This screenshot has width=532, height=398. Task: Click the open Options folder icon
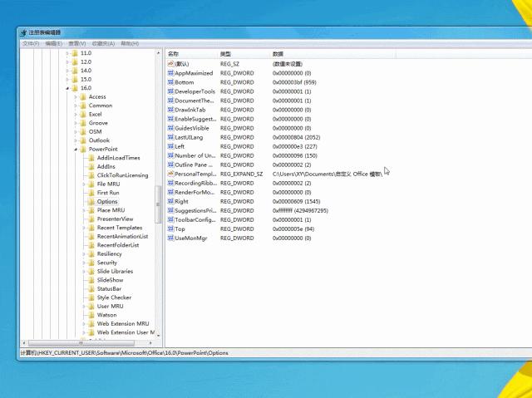point(91,202)
